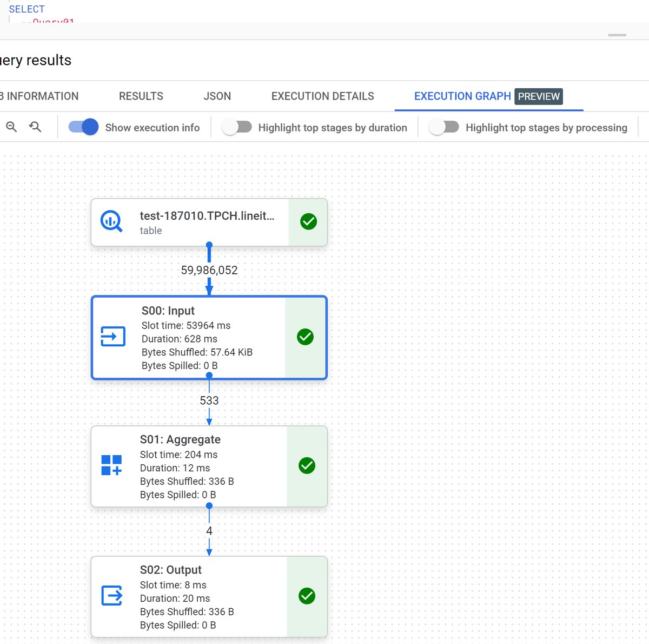Click the aggregate icon on S01 stage
Screen dimensions: 649x644
pyautogui.click(x=111, y=465)
